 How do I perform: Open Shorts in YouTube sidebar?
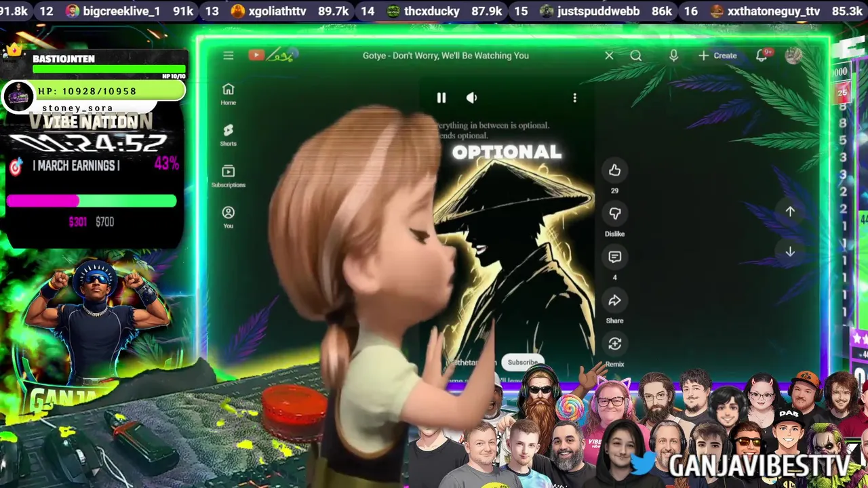coord(229,135)
